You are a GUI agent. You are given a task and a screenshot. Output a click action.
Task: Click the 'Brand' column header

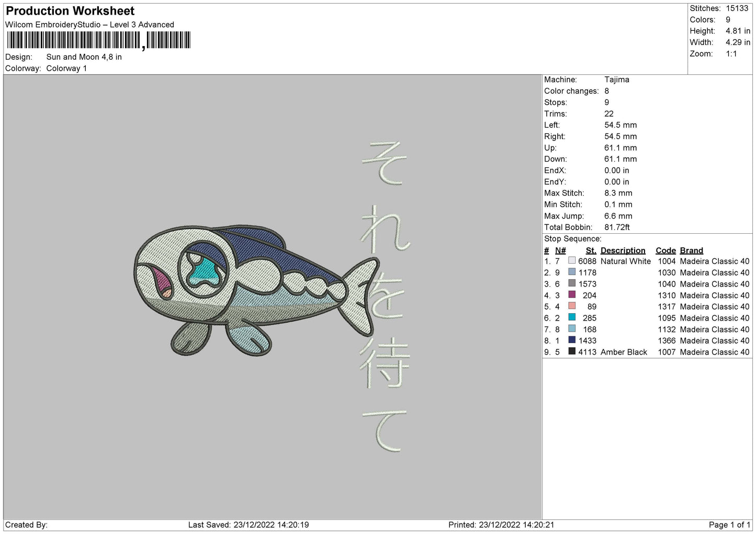point(692,251)
